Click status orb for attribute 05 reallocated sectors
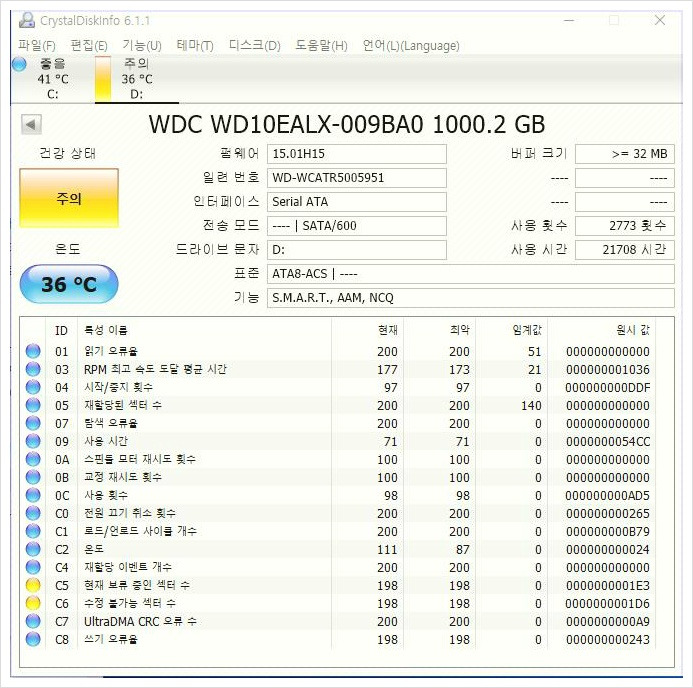Viewport: 693px width, 688px height. click(x=33, y=405)
